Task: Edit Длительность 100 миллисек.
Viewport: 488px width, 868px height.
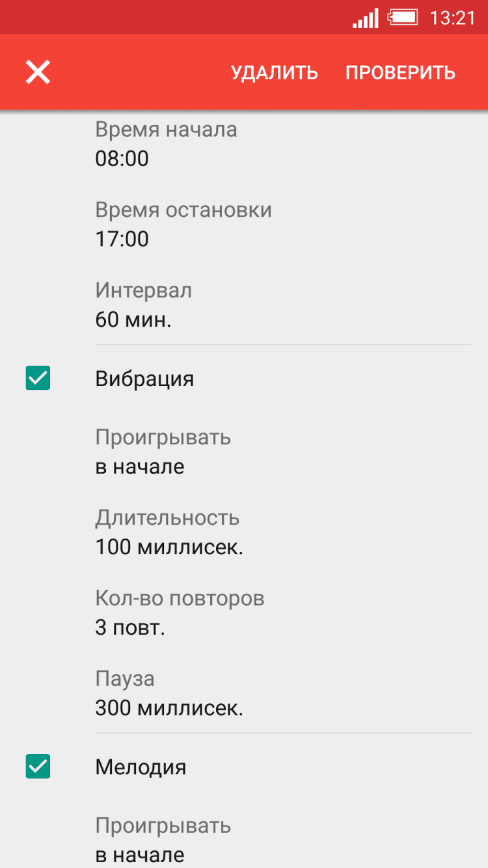Action: coord(282,532)
